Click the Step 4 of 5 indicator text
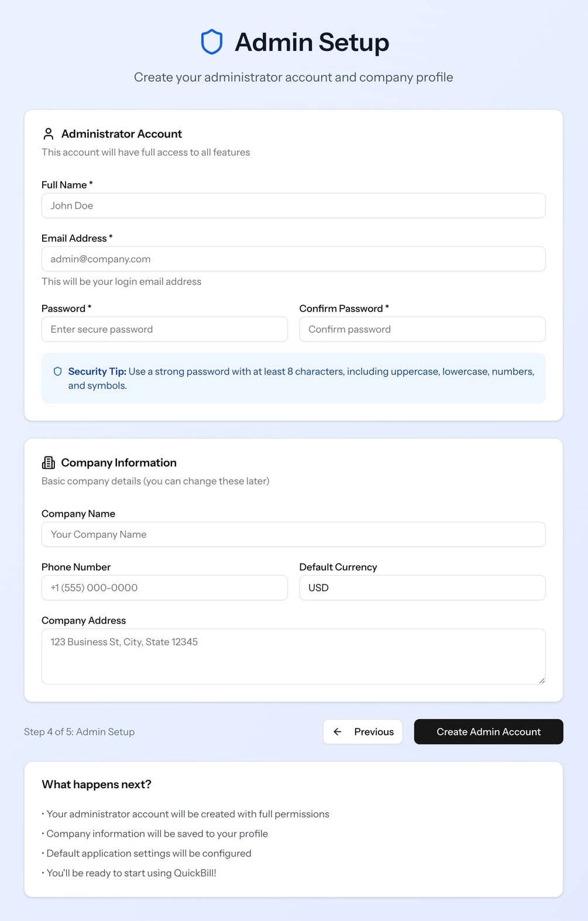This screenshot has width=588, height=921. (80, 732)
